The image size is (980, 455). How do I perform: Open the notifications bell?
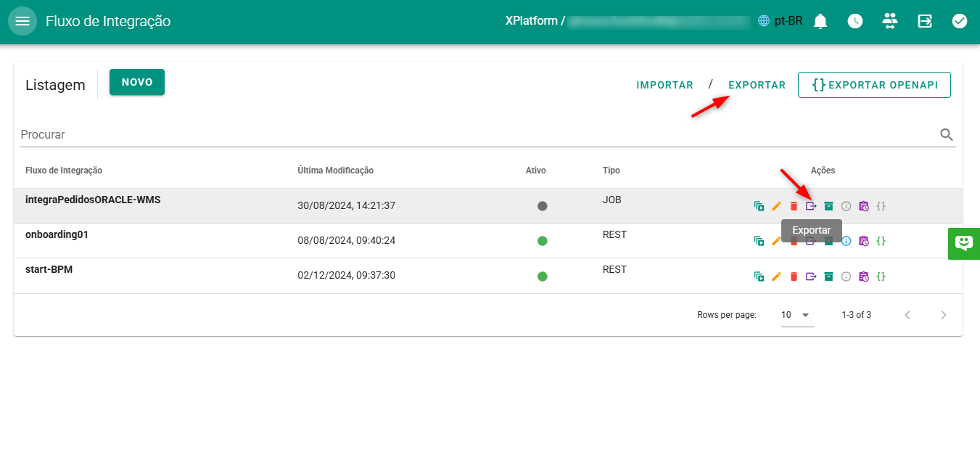point(820,21)
